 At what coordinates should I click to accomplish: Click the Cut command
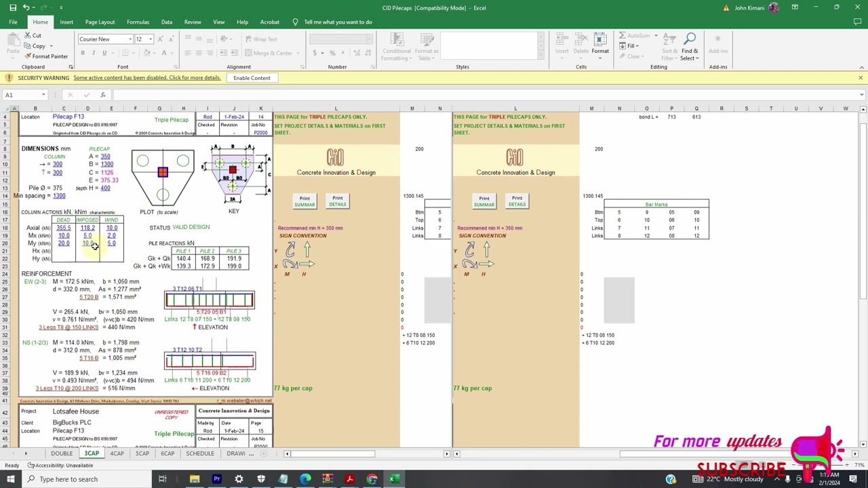click(32, 35)
